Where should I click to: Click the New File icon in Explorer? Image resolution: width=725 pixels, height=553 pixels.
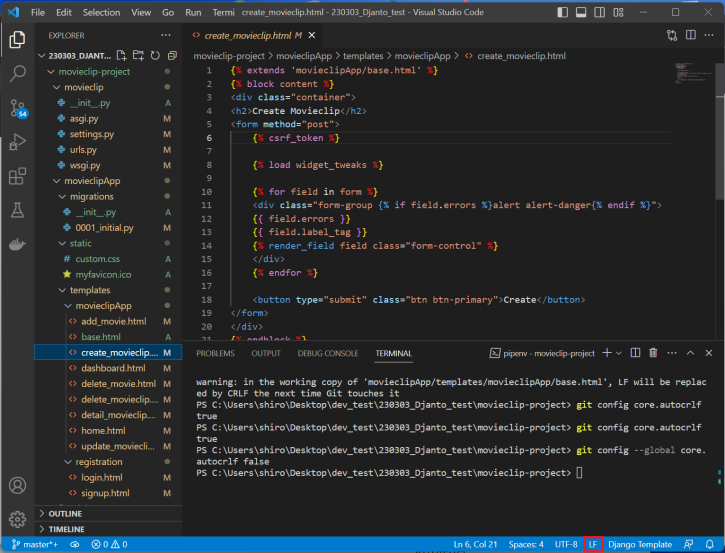pos(122,55)
